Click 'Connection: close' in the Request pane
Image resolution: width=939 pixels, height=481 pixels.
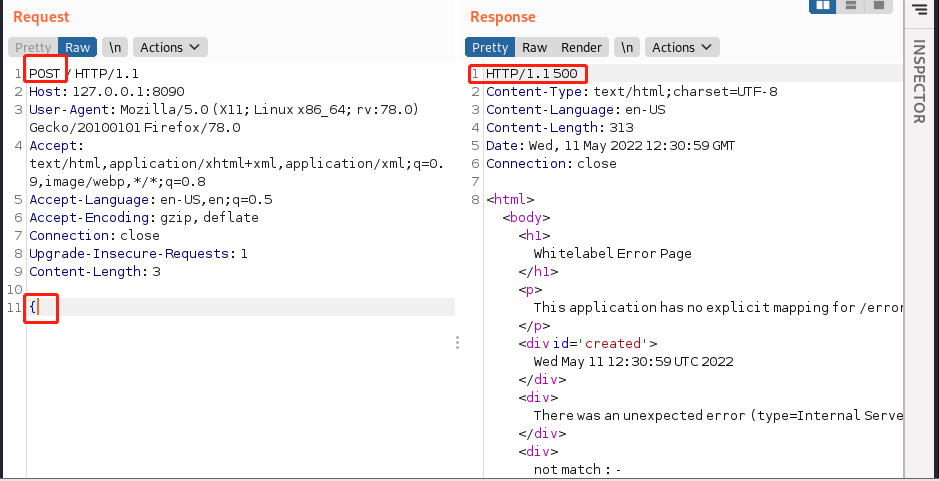click(94, 235)
